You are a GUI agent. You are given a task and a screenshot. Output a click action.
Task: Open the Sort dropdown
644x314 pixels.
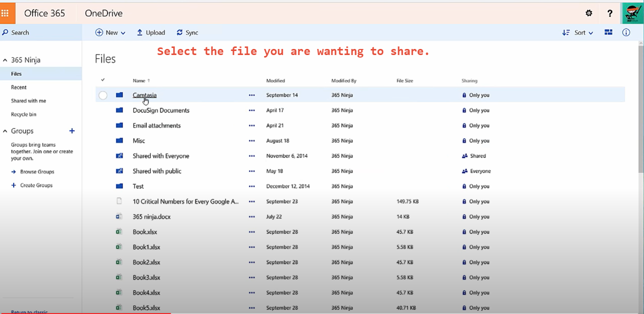(x=578, y=32)
